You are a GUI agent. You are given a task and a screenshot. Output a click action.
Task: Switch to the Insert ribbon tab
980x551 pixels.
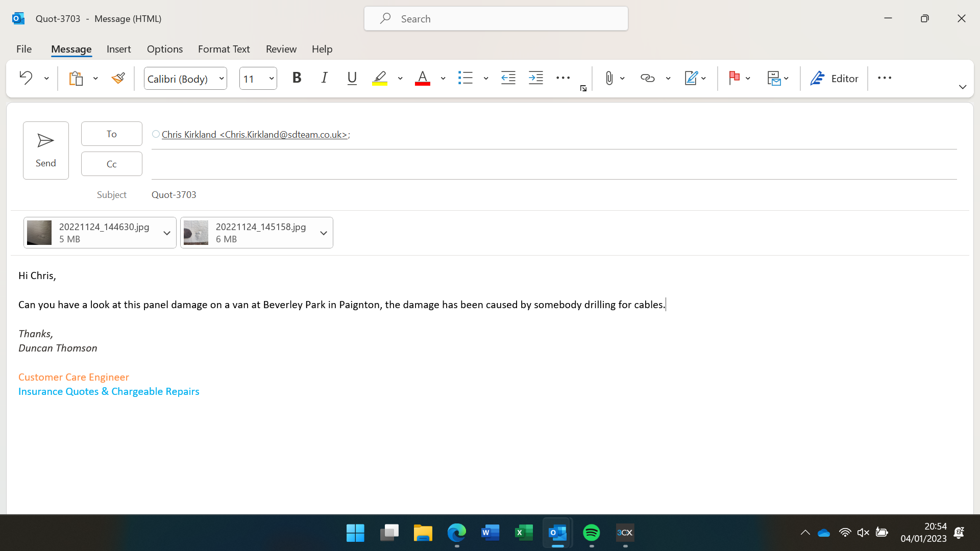118,49
